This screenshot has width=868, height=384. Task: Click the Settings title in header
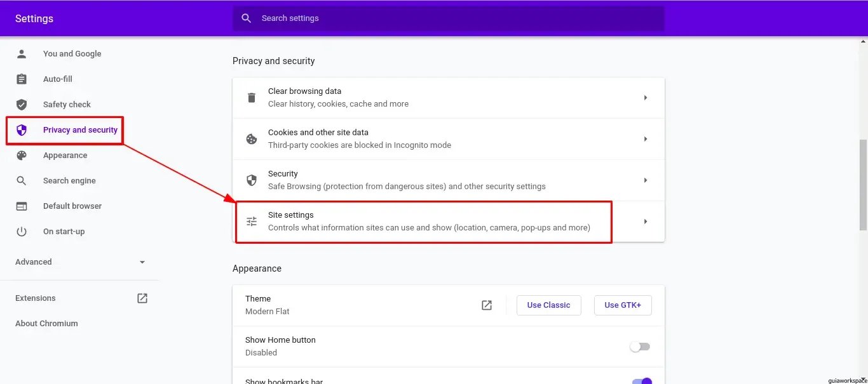(x=34, y=18)
